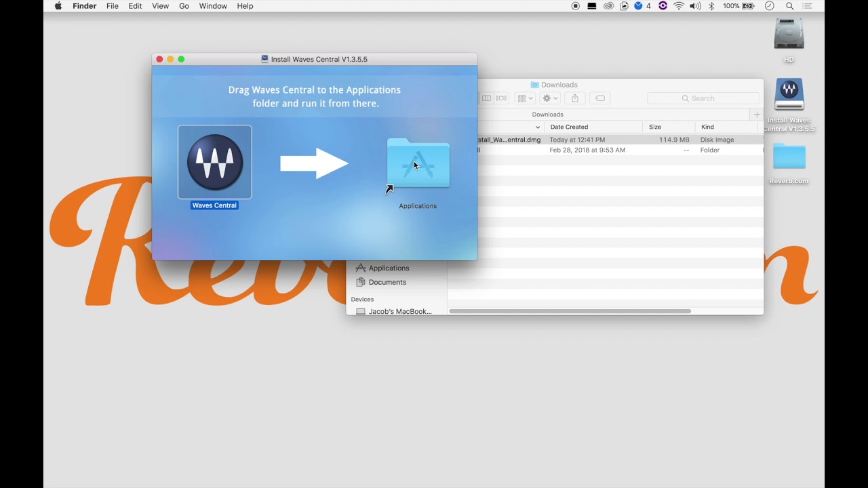Open Applications in Finder sidebar
This screenshot has height=488, width=868.
click(382, 268)
